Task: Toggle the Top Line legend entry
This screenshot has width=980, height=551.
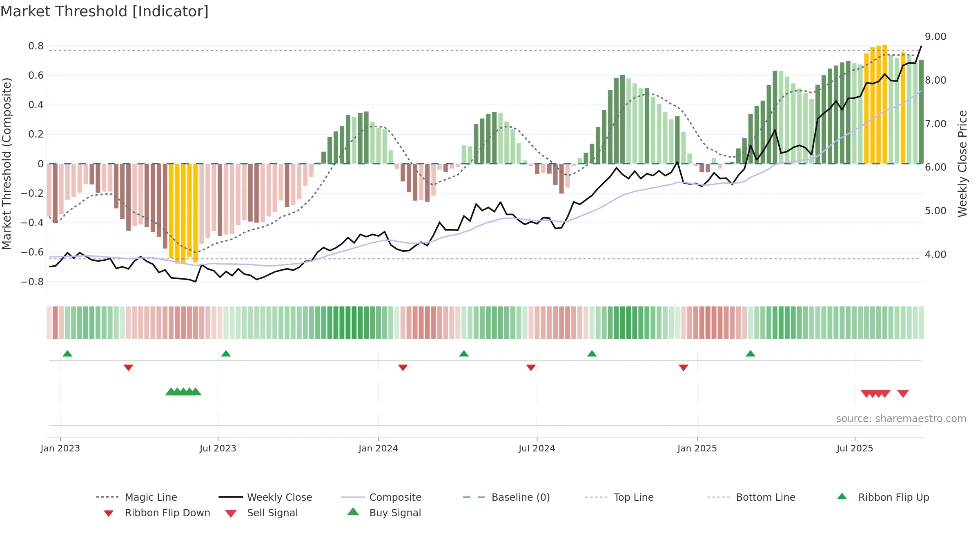Action: click(x=619, y=497)
